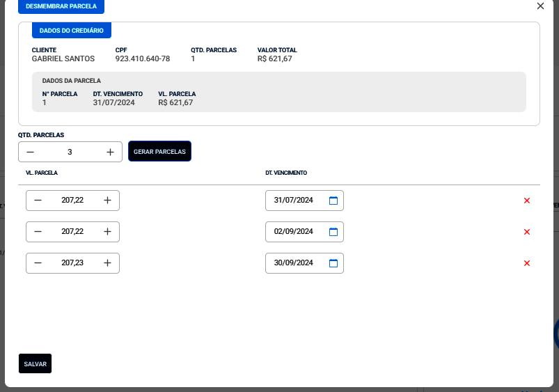Click the Gerar Parcelas button

tap(159, 152)
